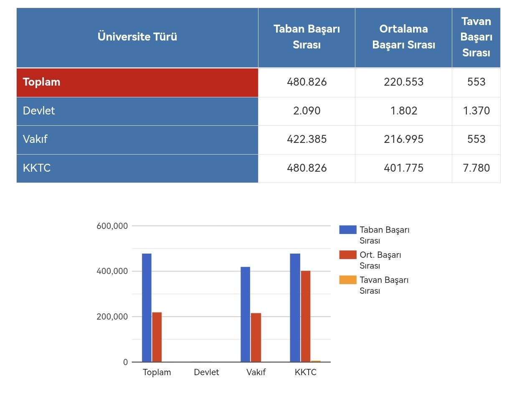The width and height of the screenshot is (532, 409).
Task: Click the "Ort. Başarı Sırası" legend label
Action: tap(380, 260)
